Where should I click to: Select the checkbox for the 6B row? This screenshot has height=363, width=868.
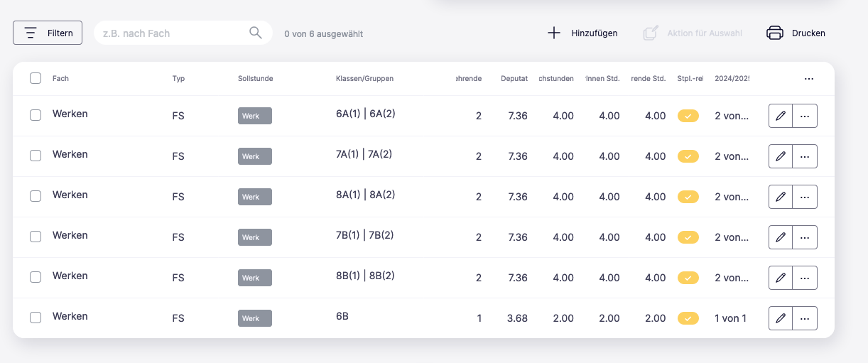(x=36, y=318)
